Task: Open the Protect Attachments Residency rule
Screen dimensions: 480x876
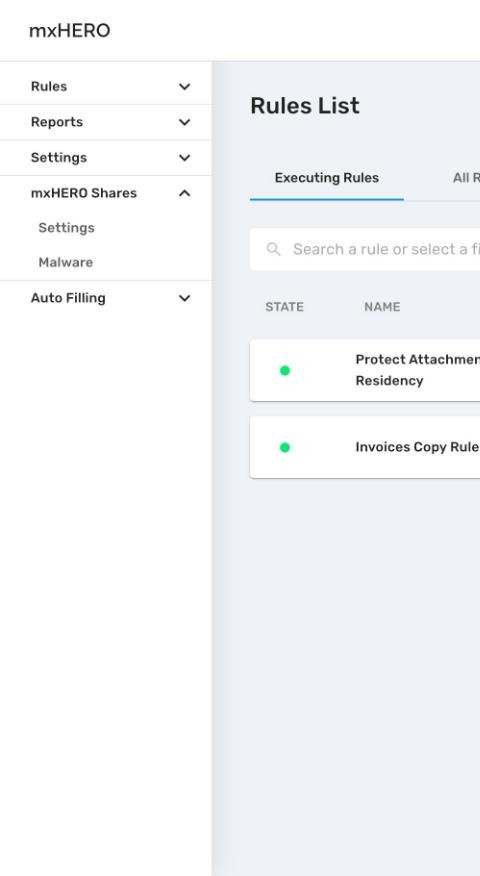Action: coord(365,370)
